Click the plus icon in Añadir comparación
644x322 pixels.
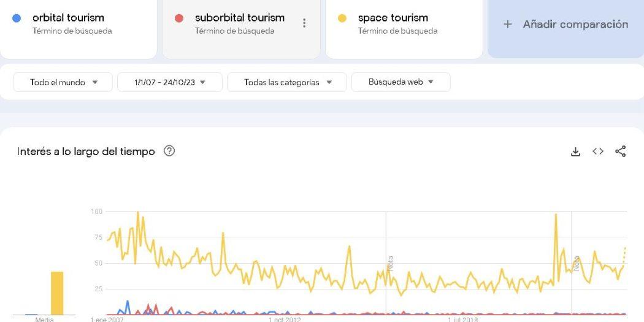(508, 25)
